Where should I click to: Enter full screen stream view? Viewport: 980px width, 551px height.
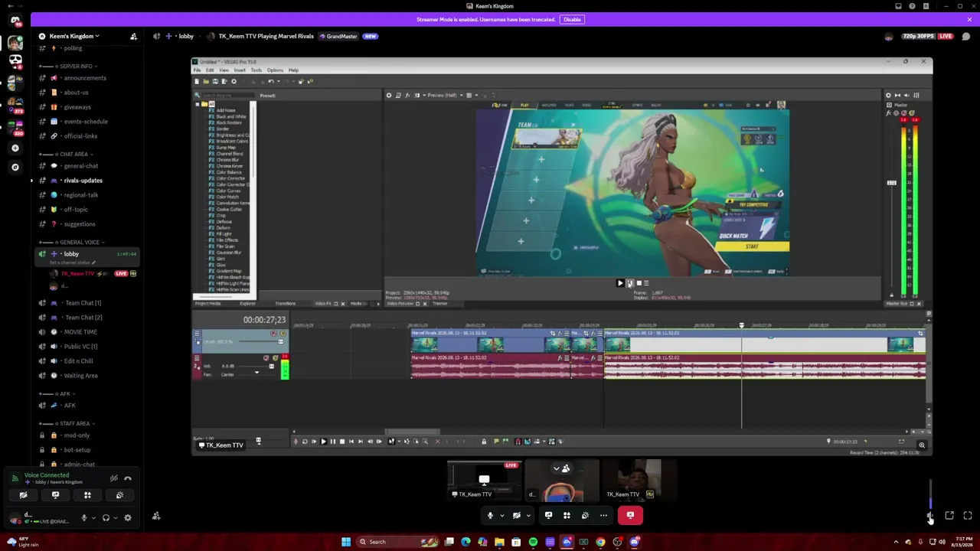coord(968,516)
